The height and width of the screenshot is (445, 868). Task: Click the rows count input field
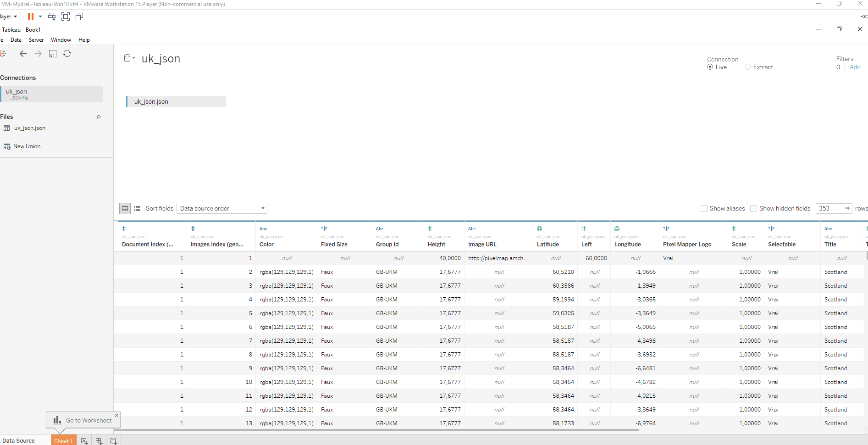tap(830, 208)
